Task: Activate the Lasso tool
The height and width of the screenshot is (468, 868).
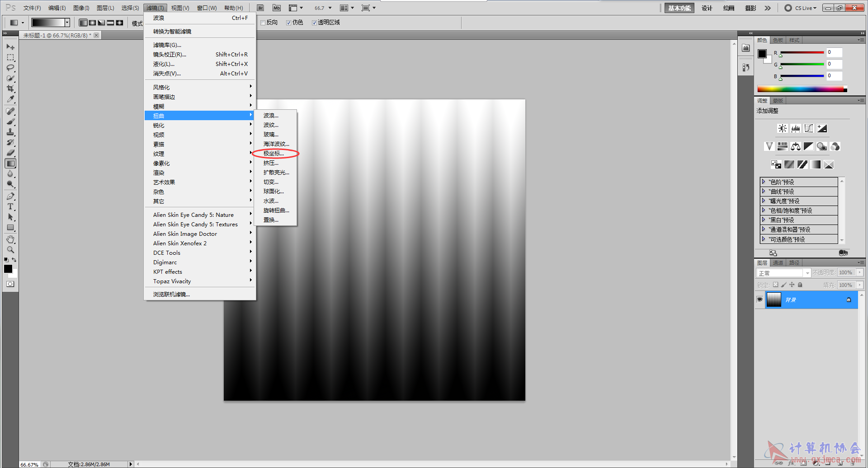Action: (x=10, y=68)
